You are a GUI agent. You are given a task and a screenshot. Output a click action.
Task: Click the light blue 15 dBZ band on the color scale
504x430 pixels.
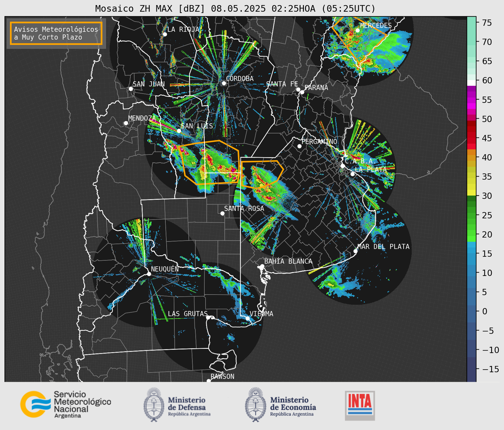click(471, 254)
